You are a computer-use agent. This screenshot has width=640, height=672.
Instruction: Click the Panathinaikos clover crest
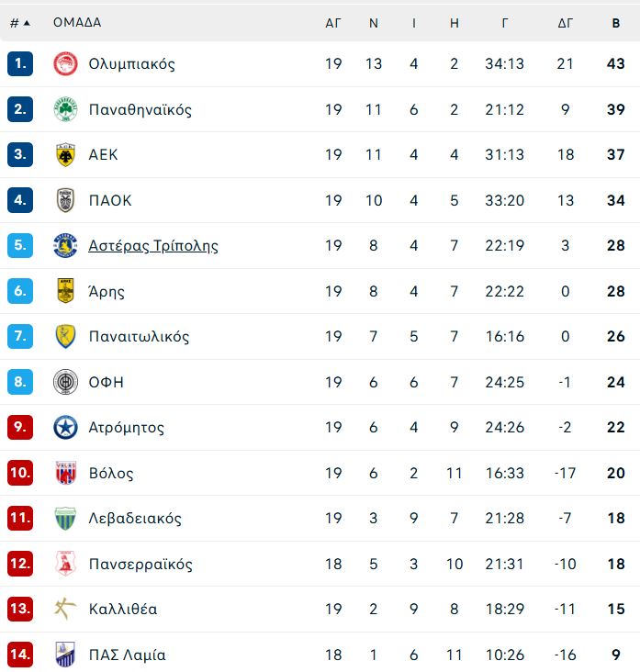pyautogui.click(x=65, y=110)
